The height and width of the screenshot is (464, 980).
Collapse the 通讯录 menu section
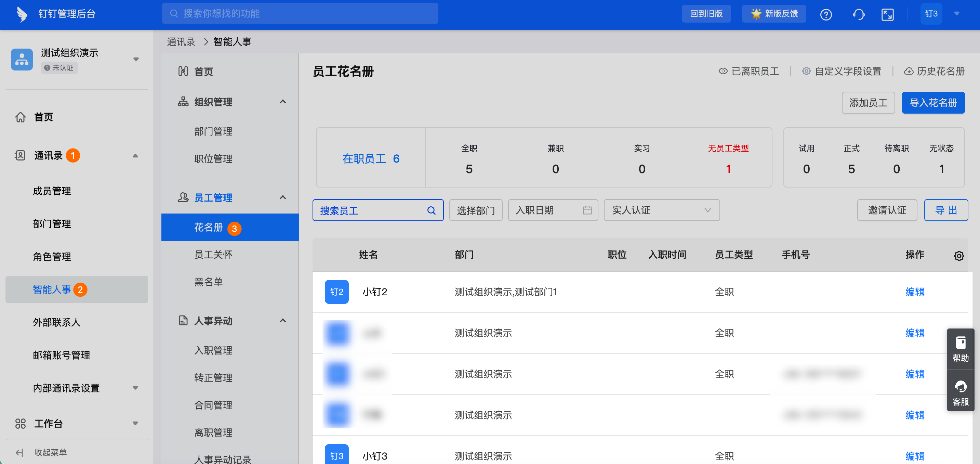coord(135,156)
